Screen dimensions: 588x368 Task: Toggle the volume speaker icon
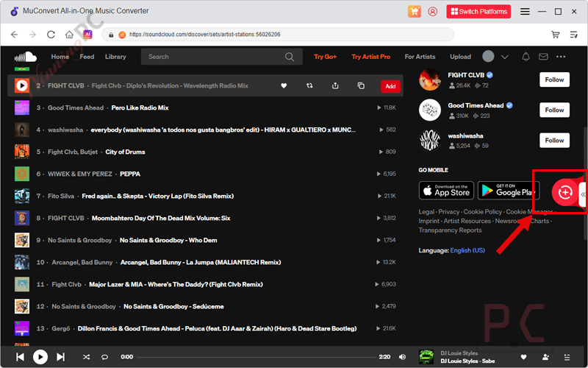tap(402, 357)
